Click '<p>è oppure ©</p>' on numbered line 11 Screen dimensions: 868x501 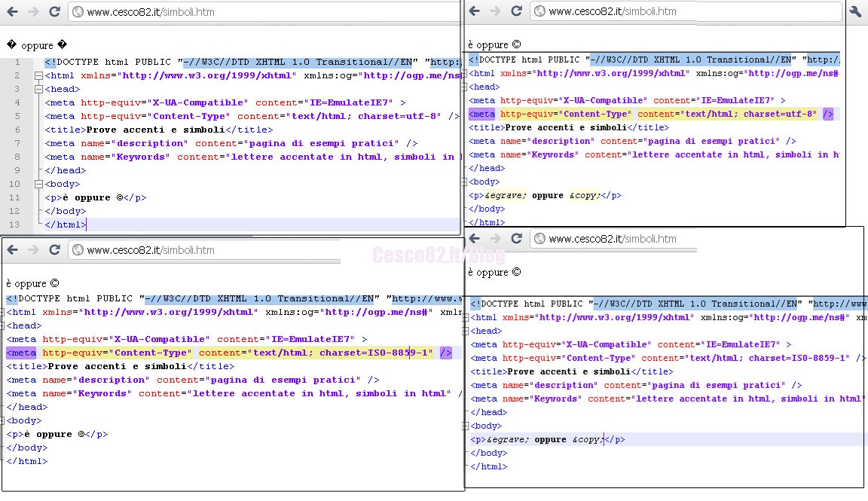pos(96,197)
